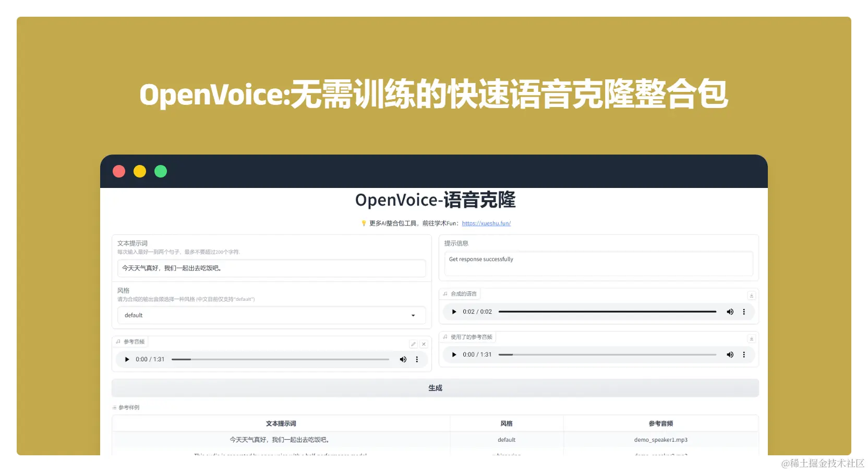868x472 pixels.
Task: Open the https://xueshu.fun/ link
Action: [486, 223]
